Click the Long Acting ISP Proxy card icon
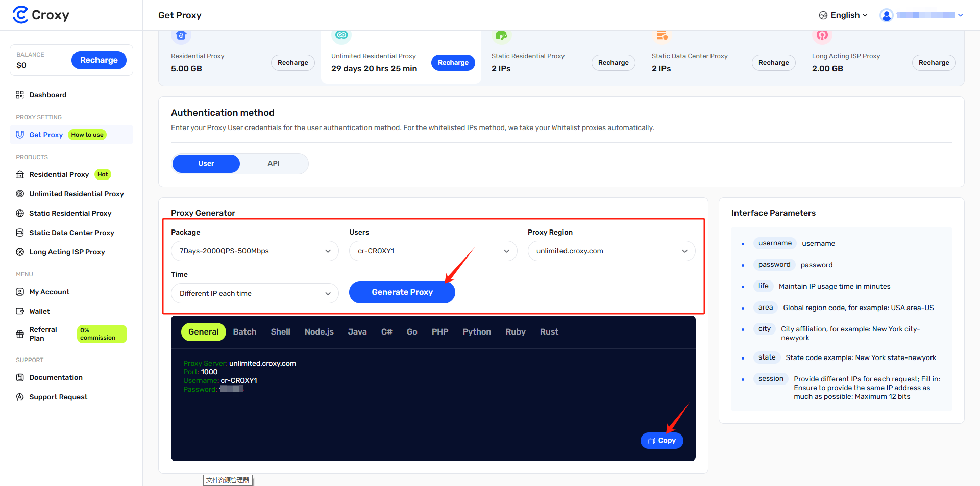The image size is (980, 486). [x=822, y=35]
